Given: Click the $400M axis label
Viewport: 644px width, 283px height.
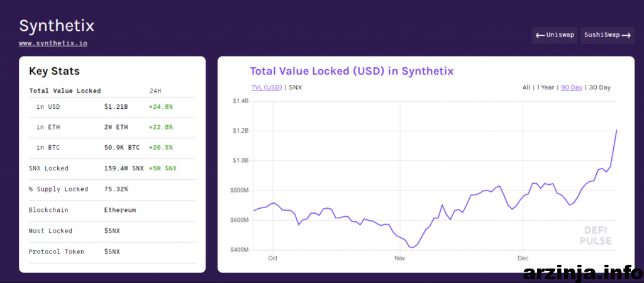Looking at the screenshot, I should point(240,250).
